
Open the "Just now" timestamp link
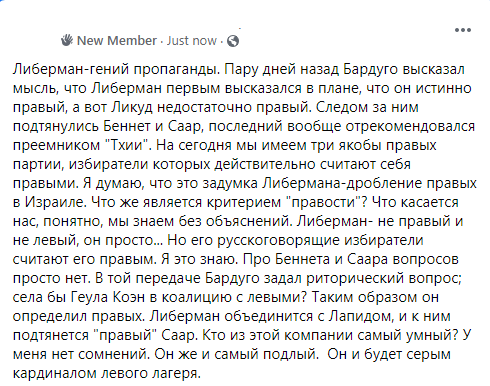click(x=191, y=41)
